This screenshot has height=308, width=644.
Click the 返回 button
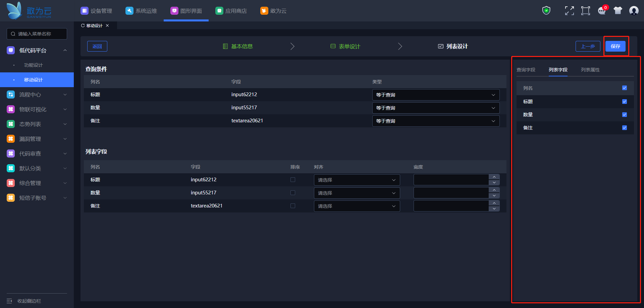[97, 46]
